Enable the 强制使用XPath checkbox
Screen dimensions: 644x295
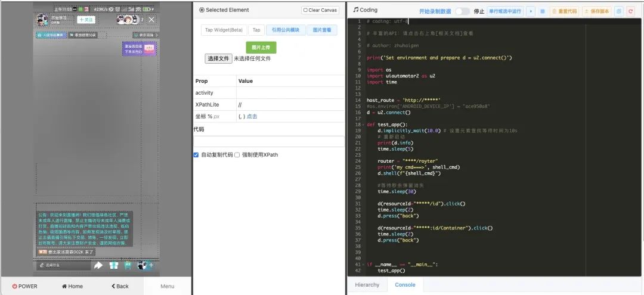tap(237, 155)
